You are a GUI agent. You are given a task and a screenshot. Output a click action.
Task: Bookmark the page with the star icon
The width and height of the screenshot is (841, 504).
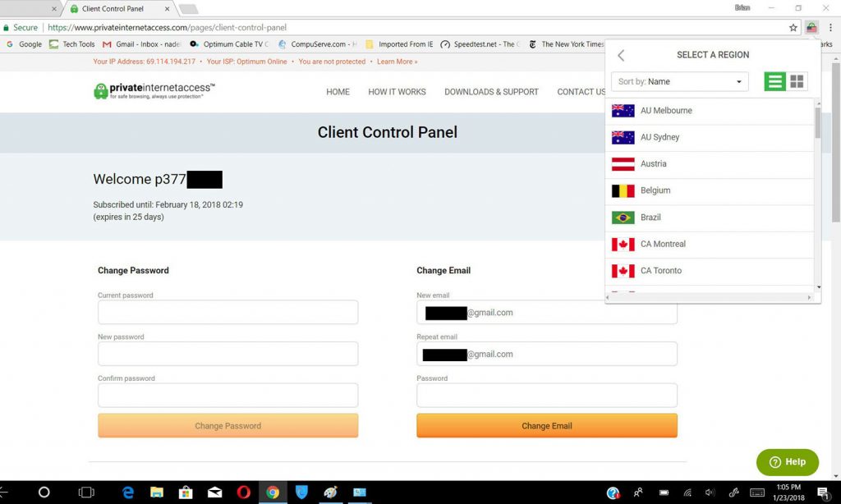click(793, 27)
